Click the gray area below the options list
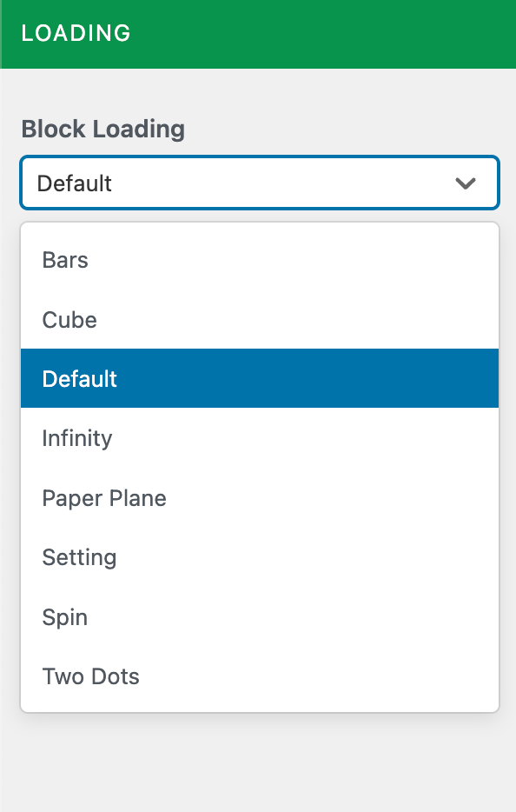Viewport: 516px width, 812px height. 258,762
